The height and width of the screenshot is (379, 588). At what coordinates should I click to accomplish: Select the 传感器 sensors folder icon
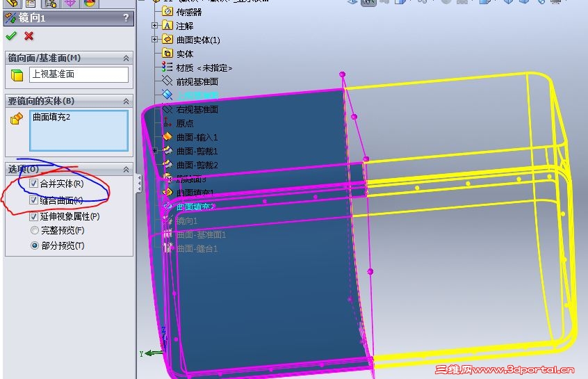[x=168, y=11]
